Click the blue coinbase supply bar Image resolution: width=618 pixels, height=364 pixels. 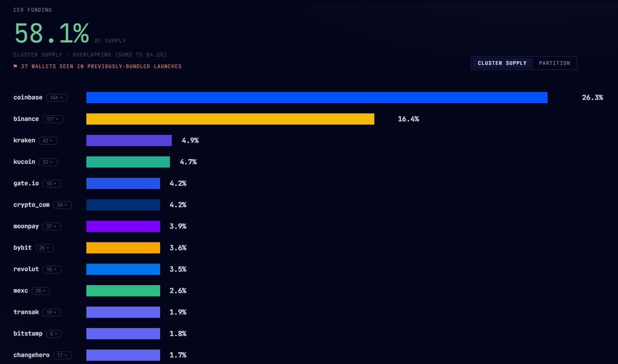point(317,97)
